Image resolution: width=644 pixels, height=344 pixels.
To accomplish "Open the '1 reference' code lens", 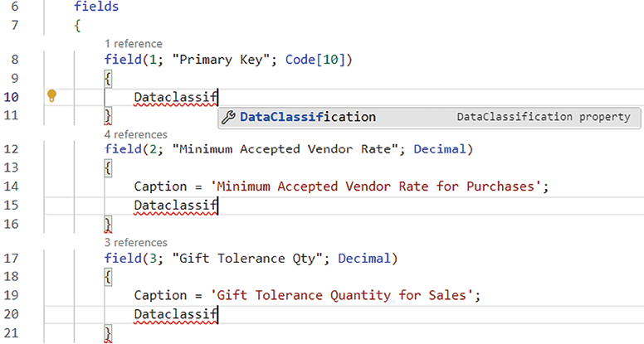I will [134, 44].
